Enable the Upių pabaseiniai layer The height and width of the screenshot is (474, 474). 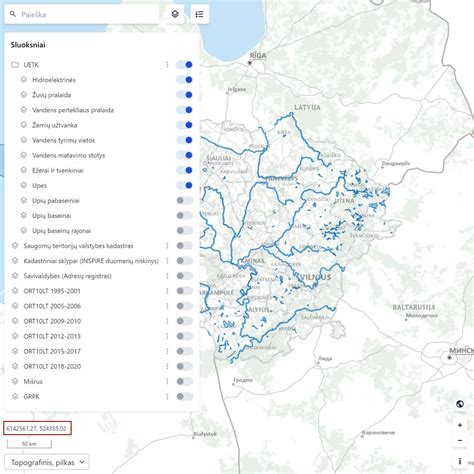185,200
